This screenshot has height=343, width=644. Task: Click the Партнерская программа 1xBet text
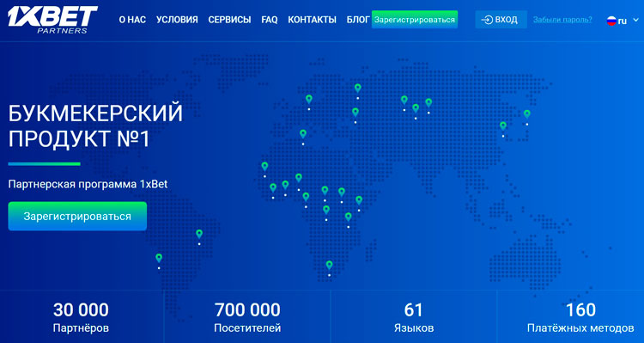click(x=88, y=184)
